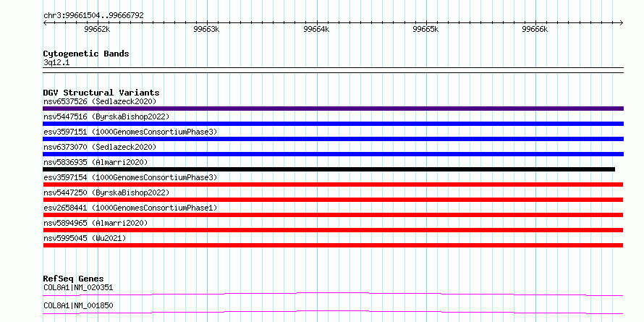Click the 99666k ruler tick label
Image resolution: width=644 pixels, height=322 pixels.
(x=535, y=29)
